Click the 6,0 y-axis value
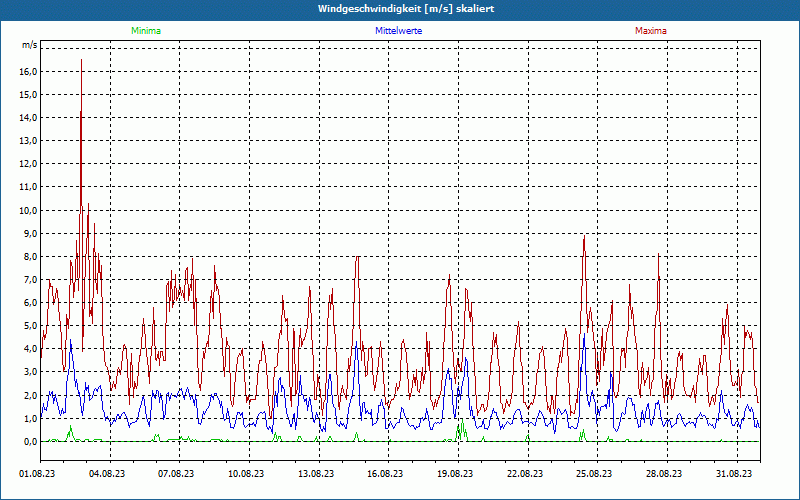 [x=30, y=303]
